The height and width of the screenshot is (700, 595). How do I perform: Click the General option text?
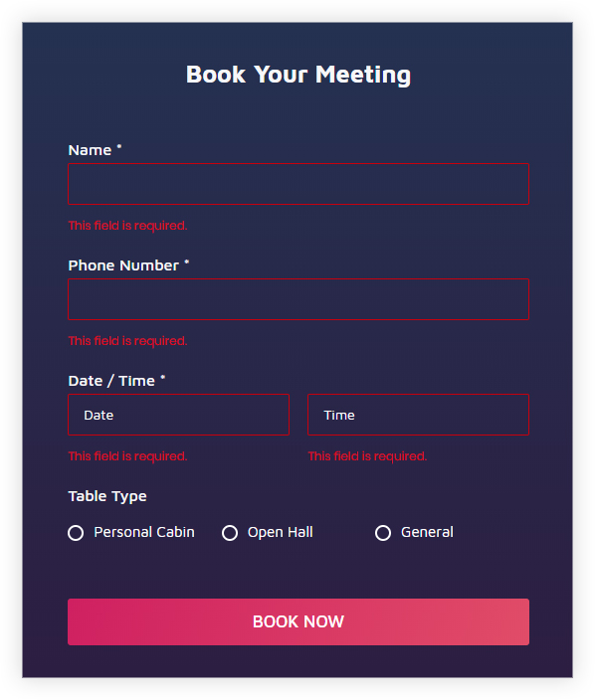(427, 532)
